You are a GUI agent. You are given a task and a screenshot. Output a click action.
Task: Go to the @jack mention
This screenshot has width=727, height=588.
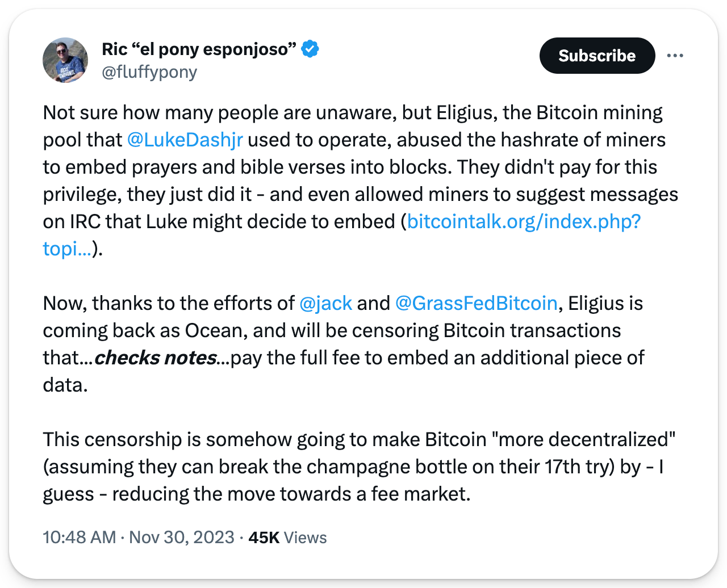point(326,303)
